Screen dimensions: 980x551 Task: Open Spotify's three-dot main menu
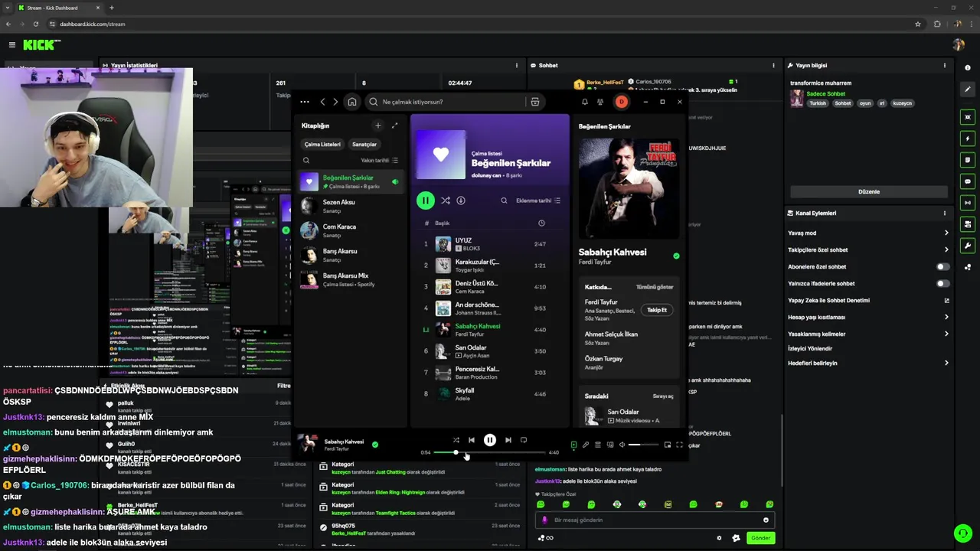(x=305, y=102)
